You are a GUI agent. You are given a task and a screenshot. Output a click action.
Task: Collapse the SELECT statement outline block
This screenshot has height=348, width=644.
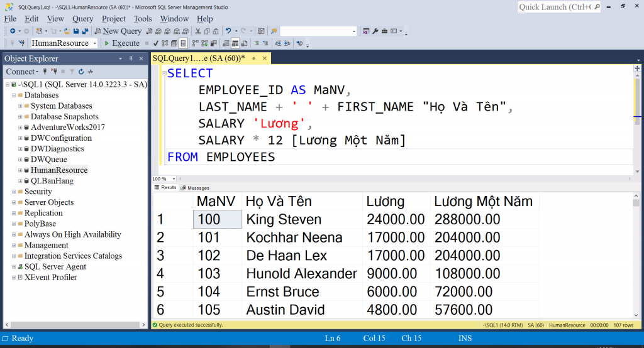pos(164,73)
